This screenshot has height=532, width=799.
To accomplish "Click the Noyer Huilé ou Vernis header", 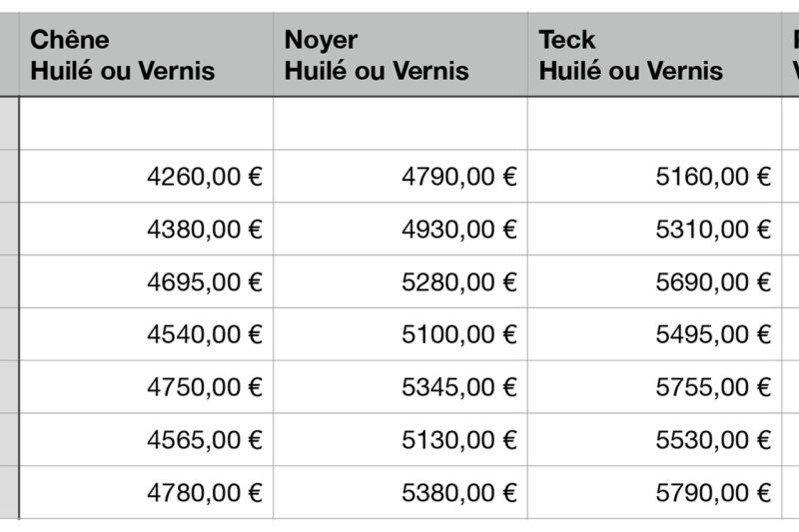I will 399,56.
